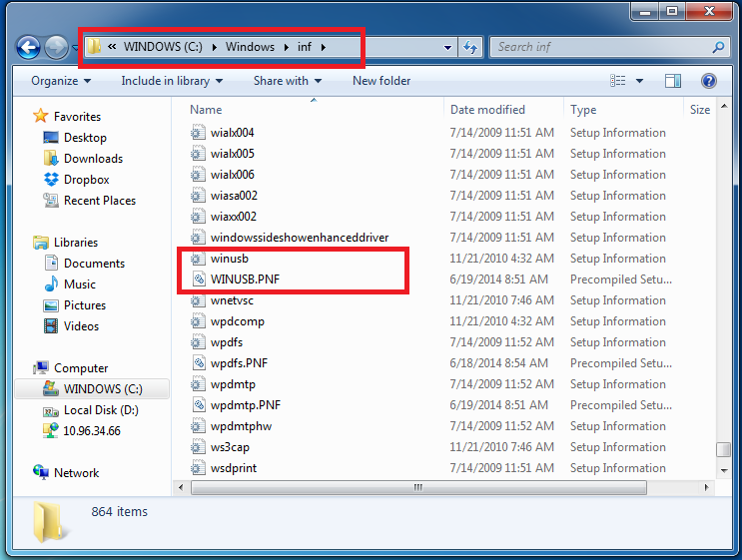Click the Forward navigation arrow button
Screen dimensions: 742x560
(x=56, y=47)
